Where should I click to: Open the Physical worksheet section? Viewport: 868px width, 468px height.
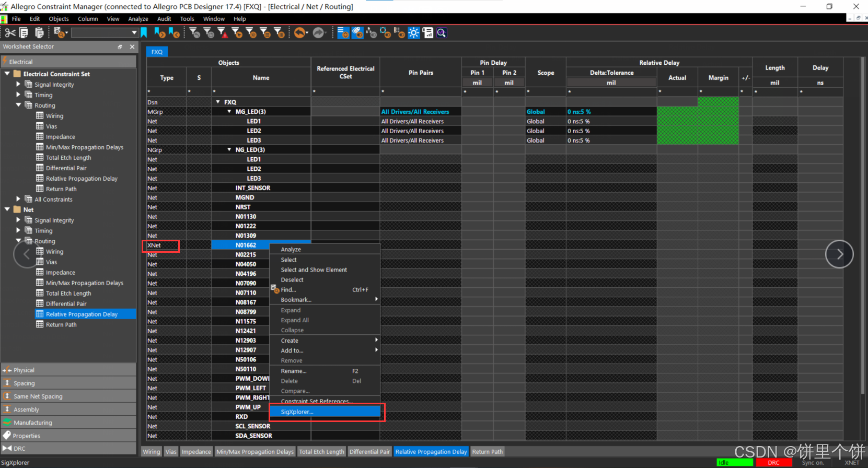[x=68, y=370]
